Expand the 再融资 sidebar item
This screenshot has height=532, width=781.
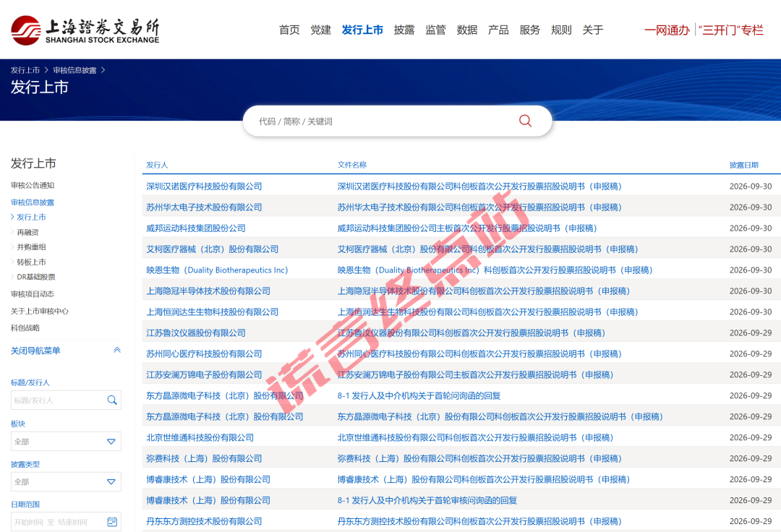pos(27,232)
